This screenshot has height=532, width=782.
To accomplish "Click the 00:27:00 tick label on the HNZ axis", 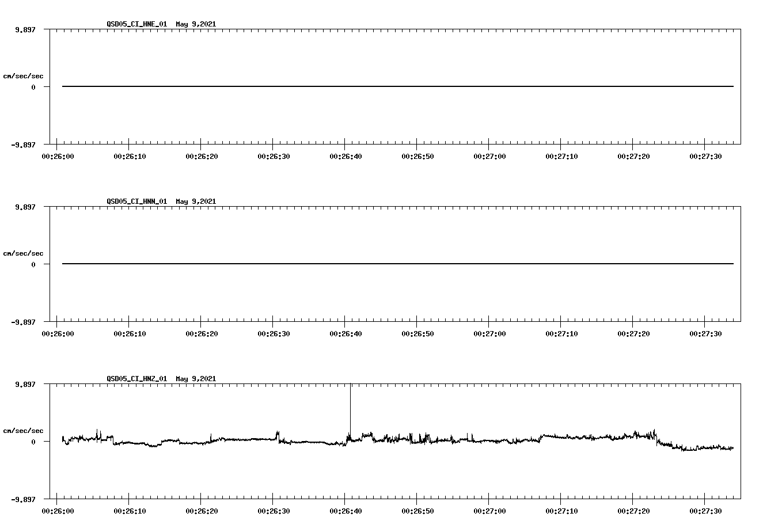I will tap(489, 510).
